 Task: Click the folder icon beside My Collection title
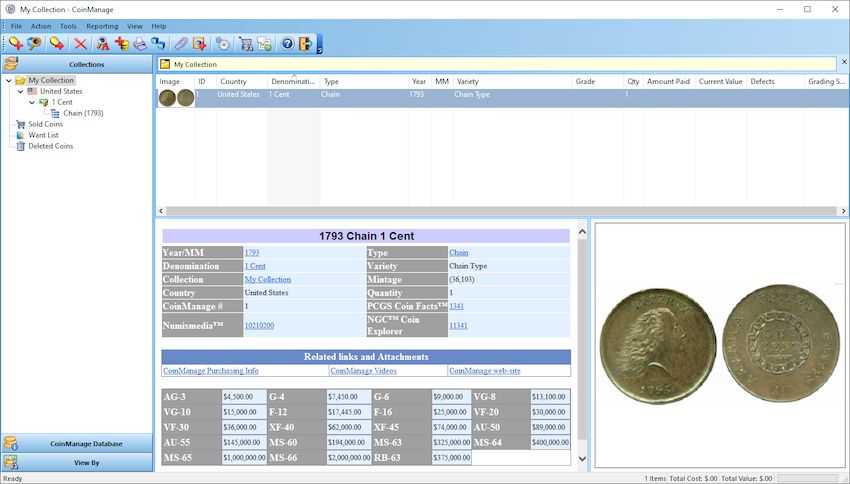point(165,64)
